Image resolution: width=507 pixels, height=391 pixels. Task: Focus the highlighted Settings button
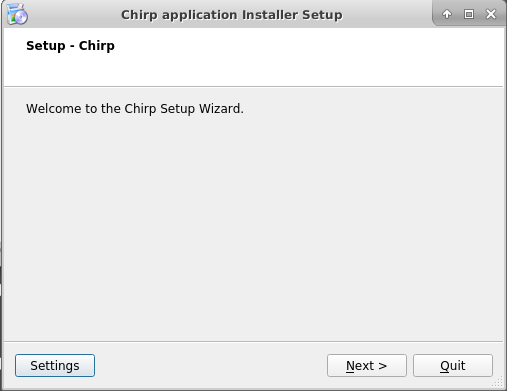(55, 366)
